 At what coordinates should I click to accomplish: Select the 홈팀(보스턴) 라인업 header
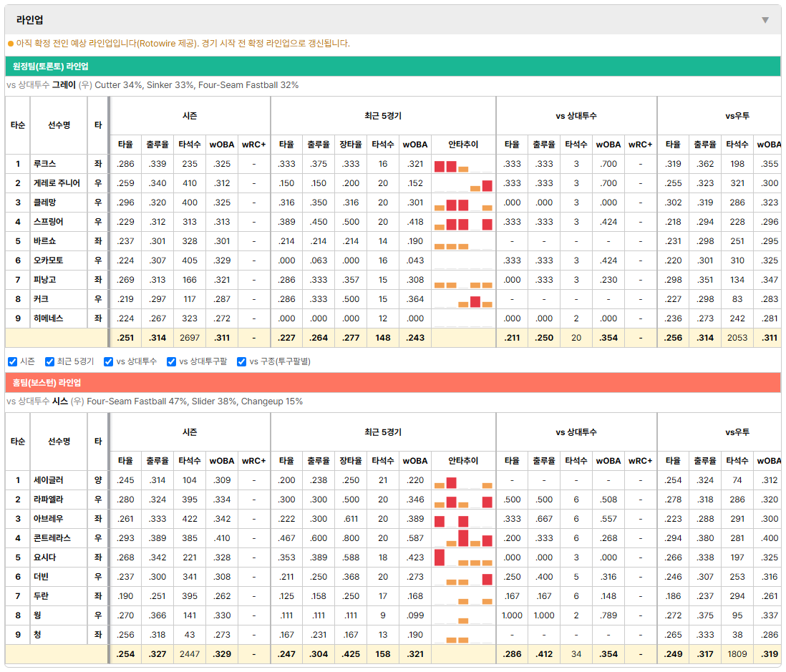[x=393, y=382]
